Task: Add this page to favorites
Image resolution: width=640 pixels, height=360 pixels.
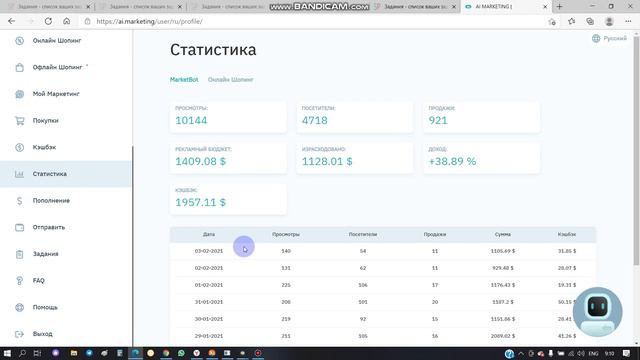Action: pos(552,22)
